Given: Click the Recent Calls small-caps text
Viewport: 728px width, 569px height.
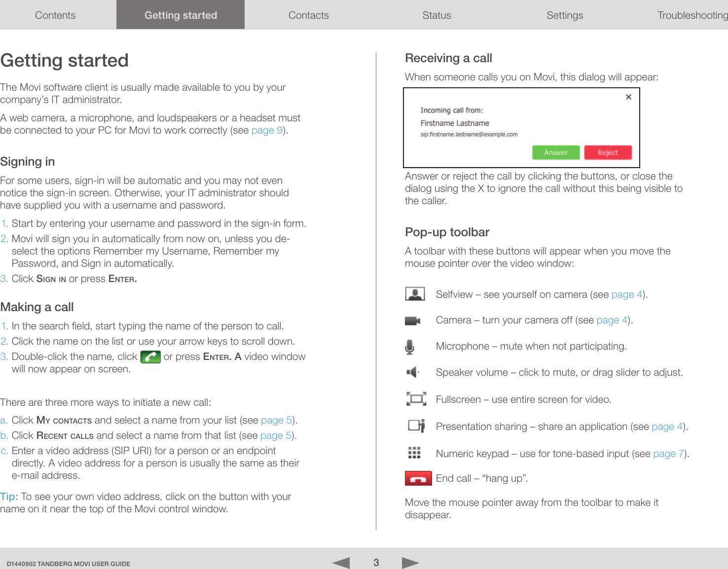Looking at the screenshot, I should [x=65, y=435].
